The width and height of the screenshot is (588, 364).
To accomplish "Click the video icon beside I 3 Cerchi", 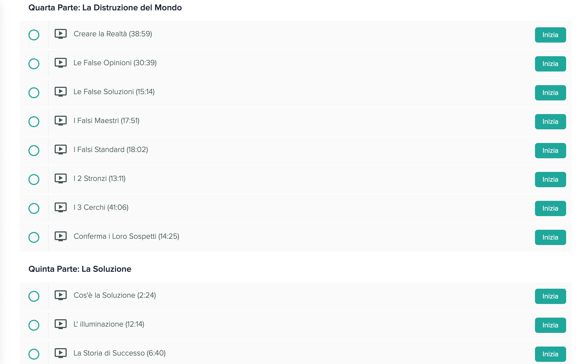I will [60, 207].
